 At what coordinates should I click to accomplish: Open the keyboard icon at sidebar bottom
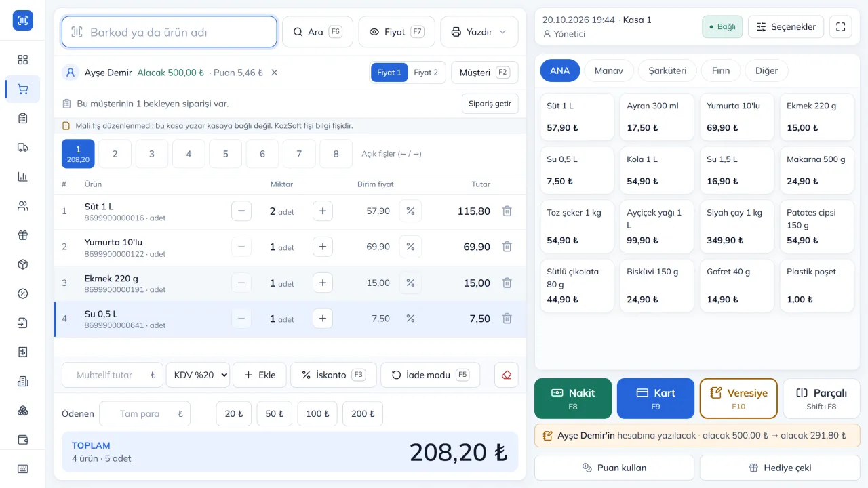[x=23, y=469]
